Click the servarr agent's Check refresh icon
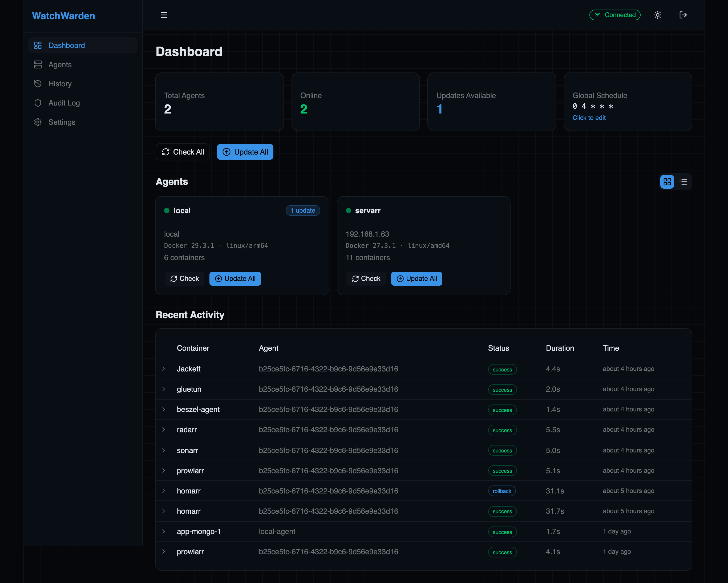Image resolution: width=728 pixels, height=583 pixels. click(x=355, y=279)
